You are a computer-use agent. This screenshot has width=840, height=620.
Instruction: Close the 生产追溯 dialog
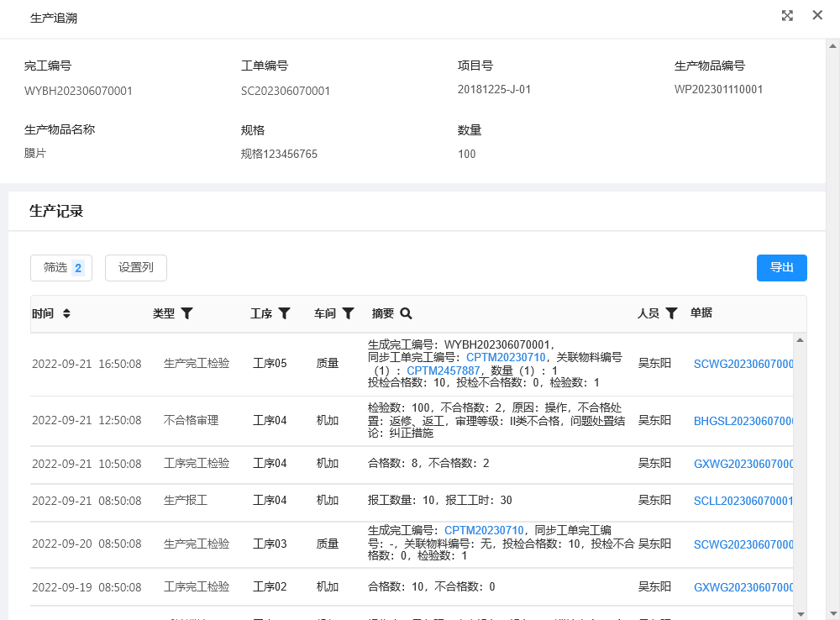pyautogui.click(x=817, y=16)
